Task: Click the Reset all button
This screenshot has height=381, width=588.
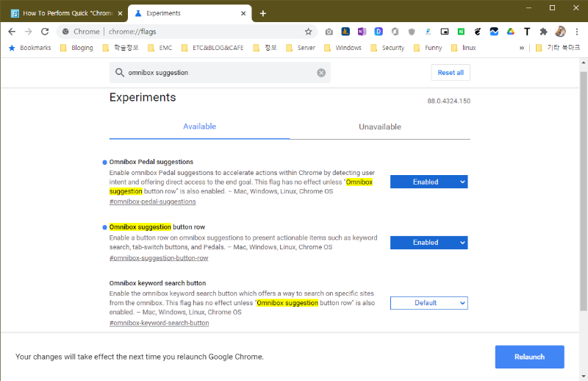Action: (450, 73)
